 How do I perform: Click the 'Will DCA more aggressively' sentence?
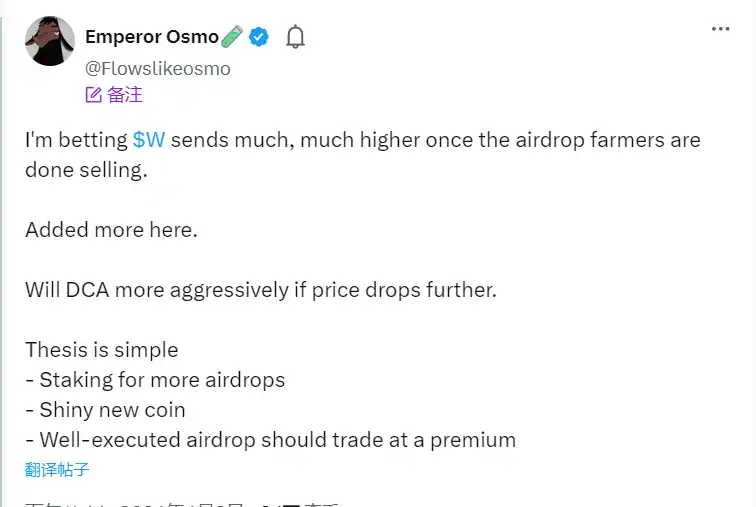(x=260, y=290)
